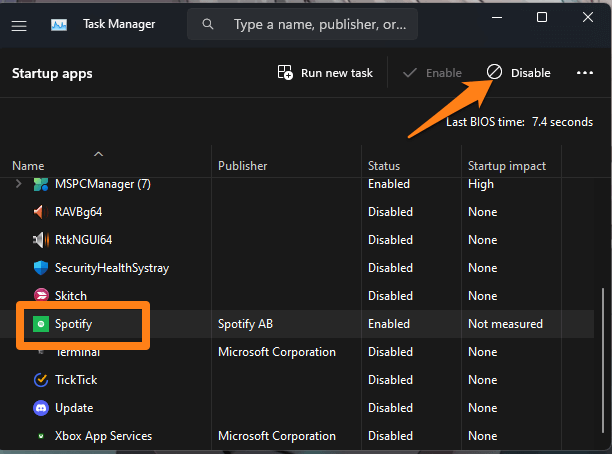This screenshot has width=612, height=454.
Task: Disable the selected startup app
Action: [518, 73]
